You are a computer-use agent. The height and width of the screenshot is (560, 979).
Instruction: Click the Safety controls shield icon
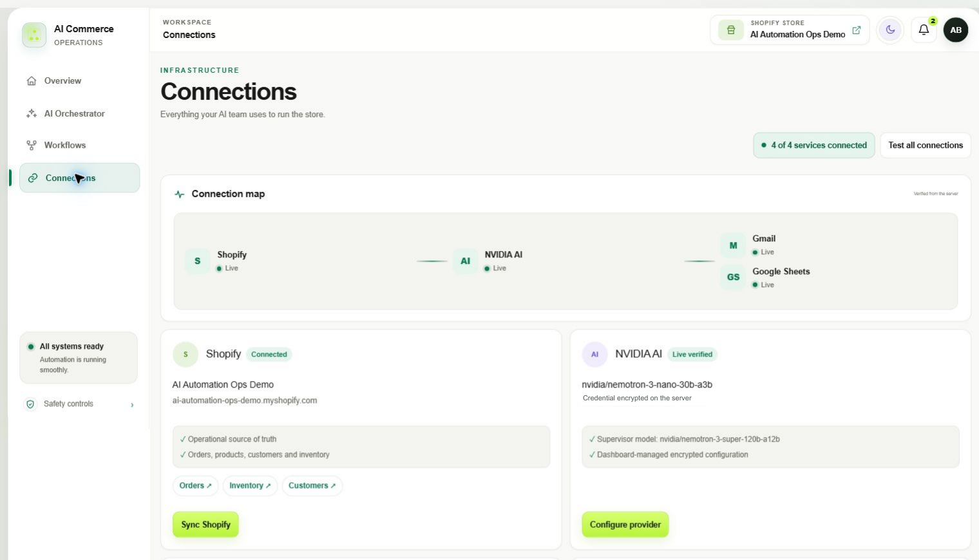tap(30, 404)
